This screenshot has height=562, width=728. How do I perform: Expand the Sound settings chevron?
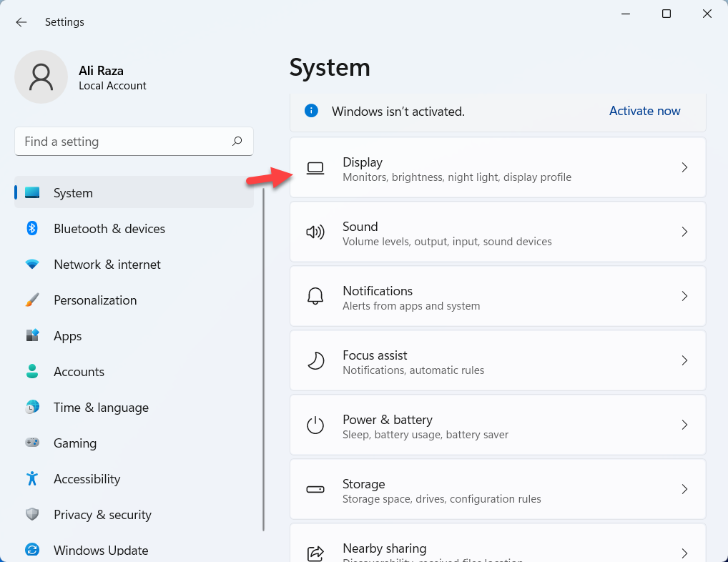[x=684, y=232]
